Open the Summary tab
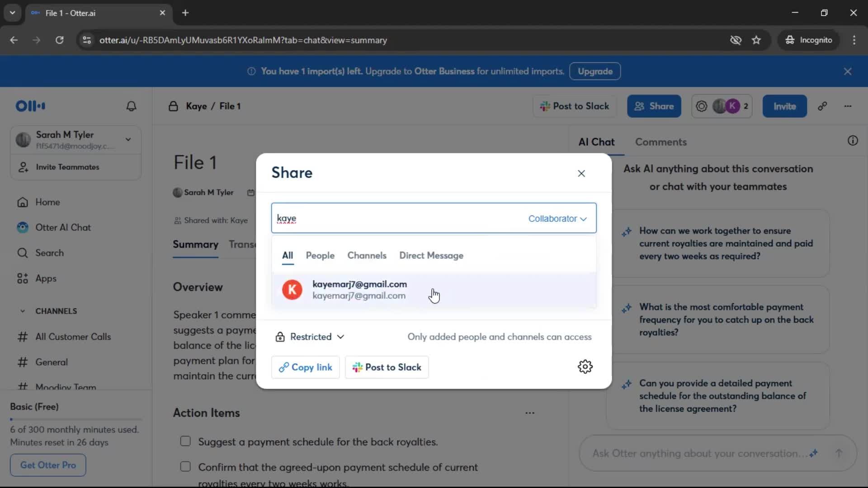Screen dimensions: 868x488 pyautogui.click(x=195, y=244)
